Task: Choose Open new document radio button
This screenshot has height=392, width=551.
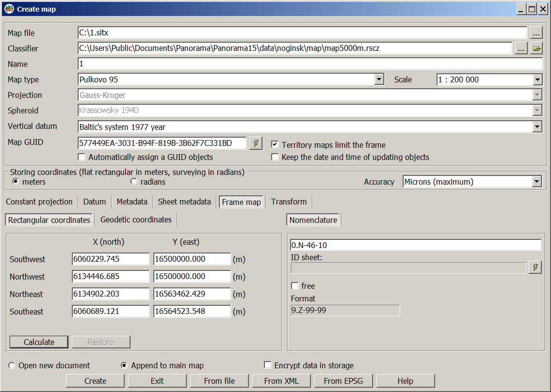Action: coord(12,365)
